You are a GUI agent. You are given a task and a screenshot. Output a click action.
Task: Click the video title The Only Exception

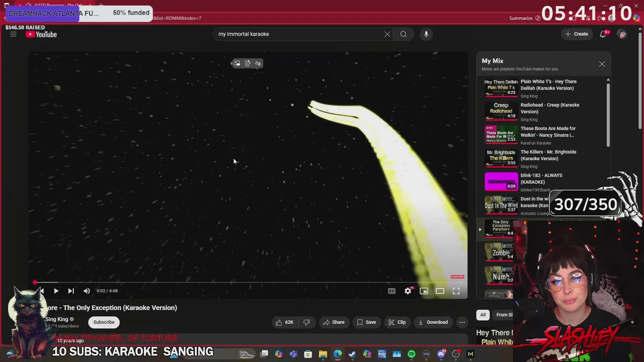(x=112, y=308)
